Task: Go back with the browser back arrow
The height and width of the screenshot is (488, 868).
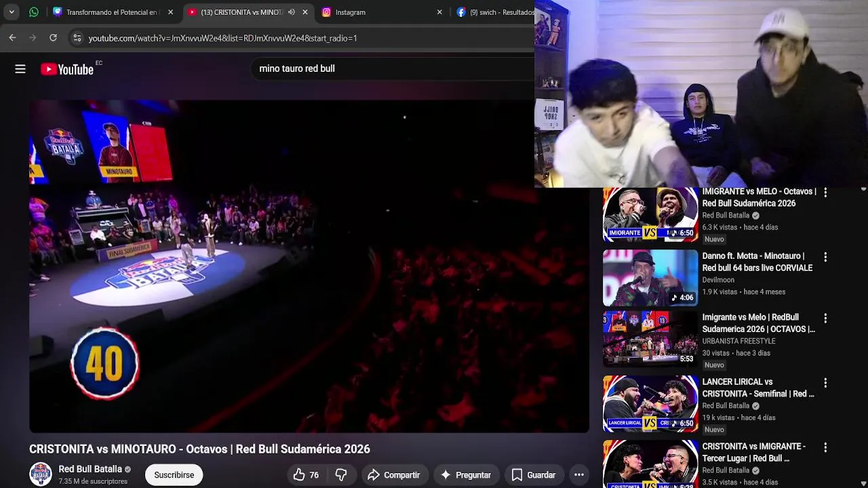Action: click(x=12, y=38)
